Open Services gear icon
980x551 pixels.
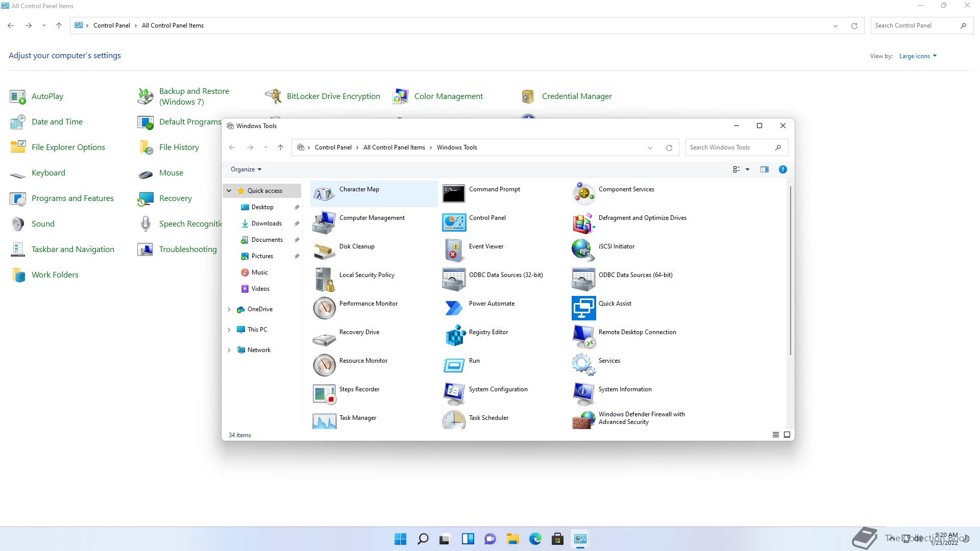(x=583, y=364)
